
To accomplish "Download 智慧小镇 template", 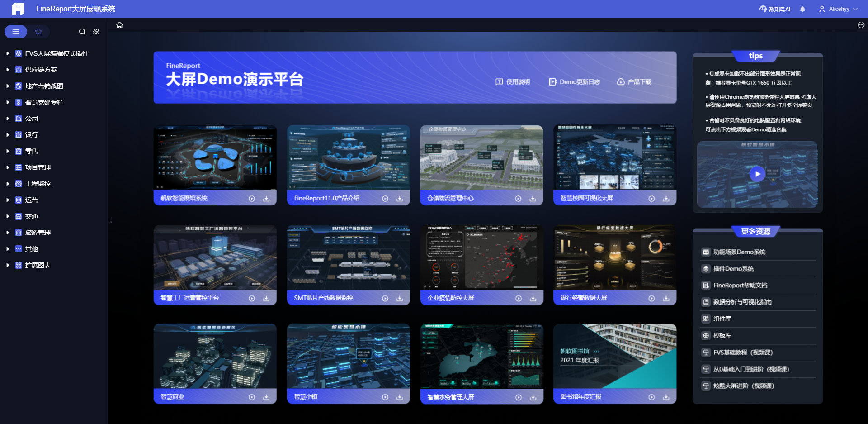I will [x=400, y=397].
